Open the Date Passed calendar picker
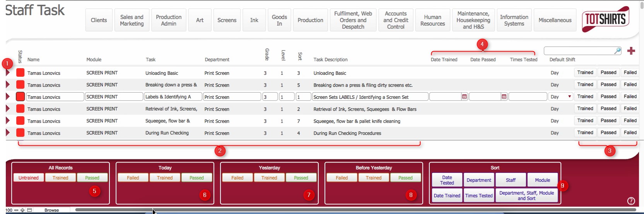The width and height of the screenshot is (644, 214). (504, 97)
